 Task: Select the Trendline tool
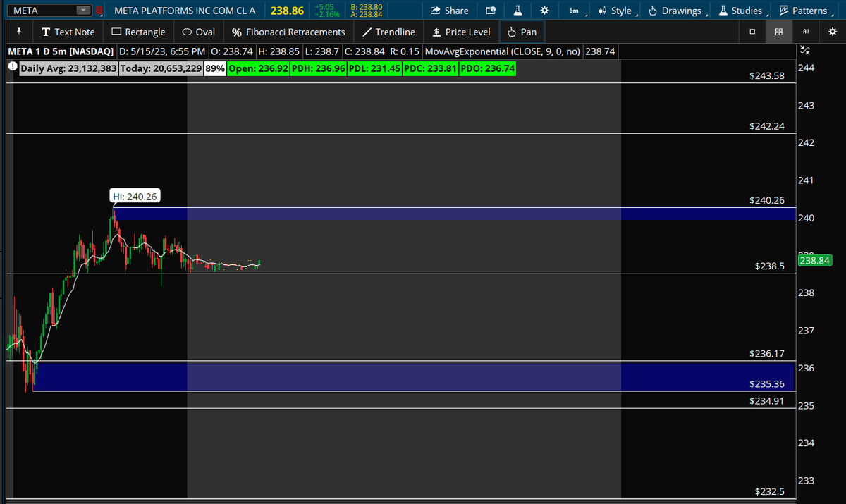[388, 32]
